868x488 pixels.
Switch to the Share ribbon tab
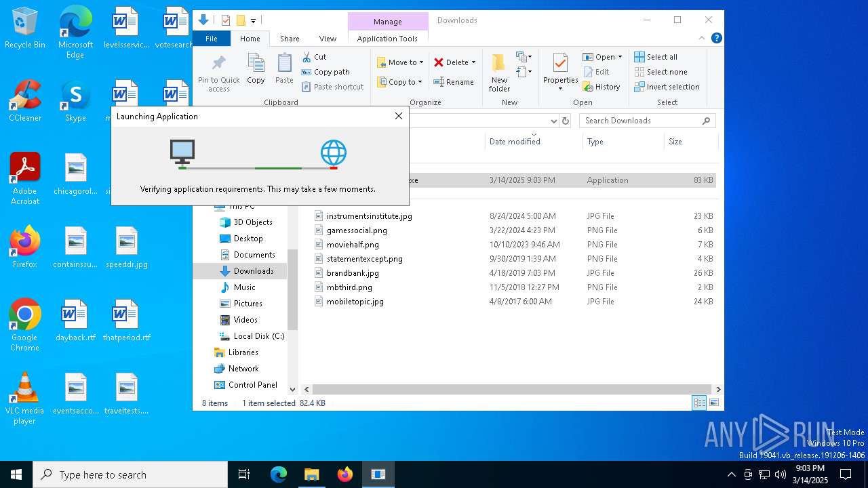point(290,39)
